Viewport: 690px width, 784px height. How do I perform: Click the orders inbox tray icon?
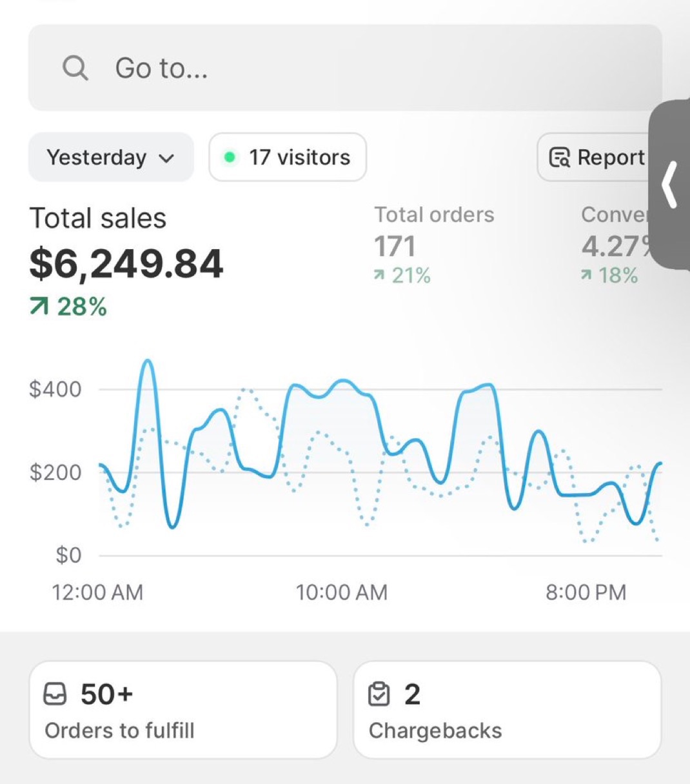click(x=55, y=694)
